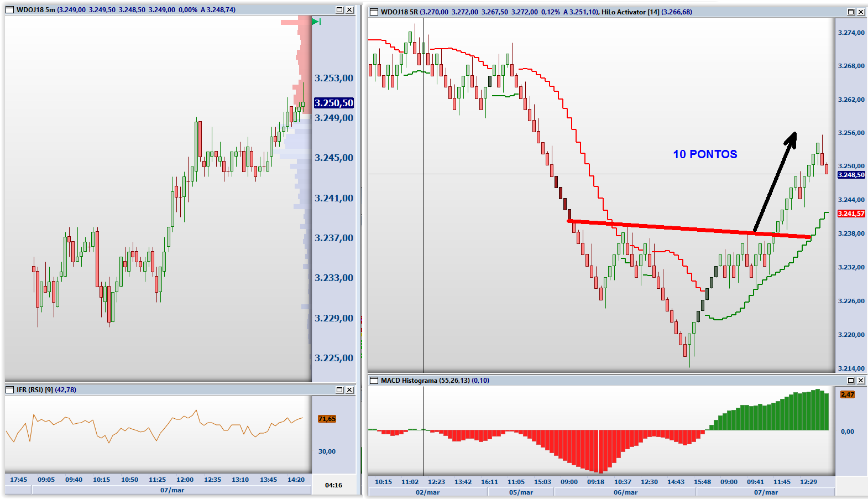Close the IFR (RSI) indicator panel
868x499 pixels.
349,390
